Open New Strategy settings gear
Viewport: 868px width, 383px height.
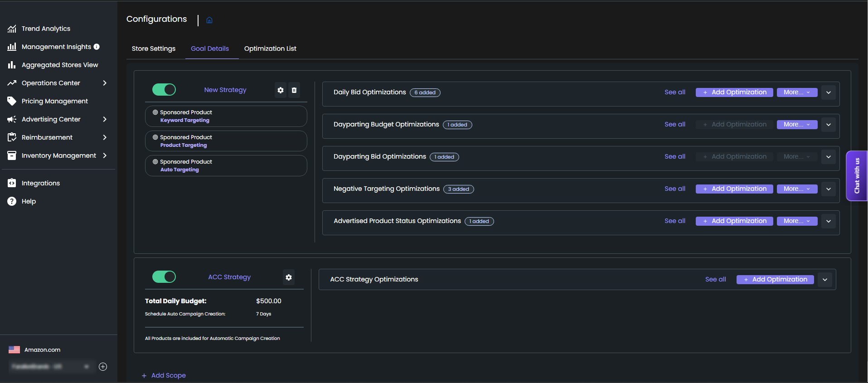click(x=281, y=90)
